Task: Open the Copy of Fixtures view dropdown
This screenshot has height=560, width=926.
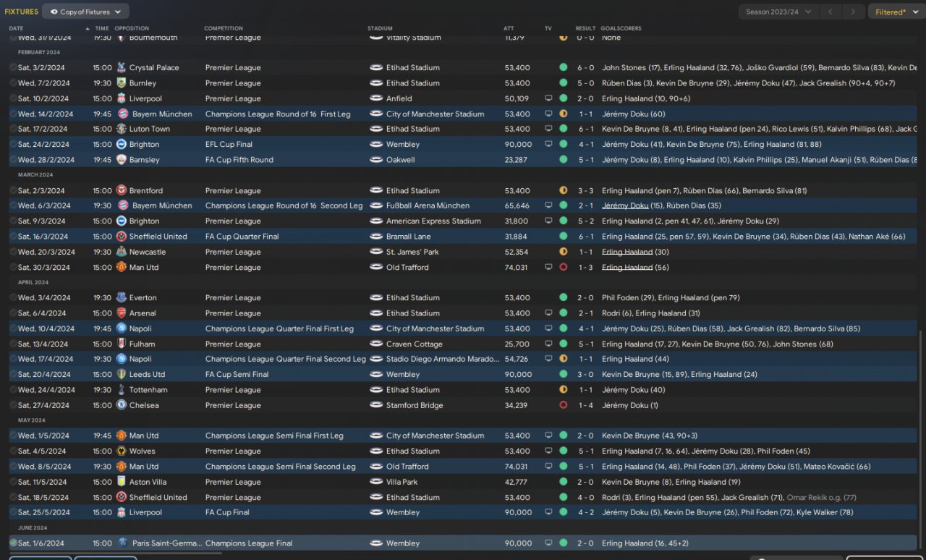Action: [x=85, y=12]
